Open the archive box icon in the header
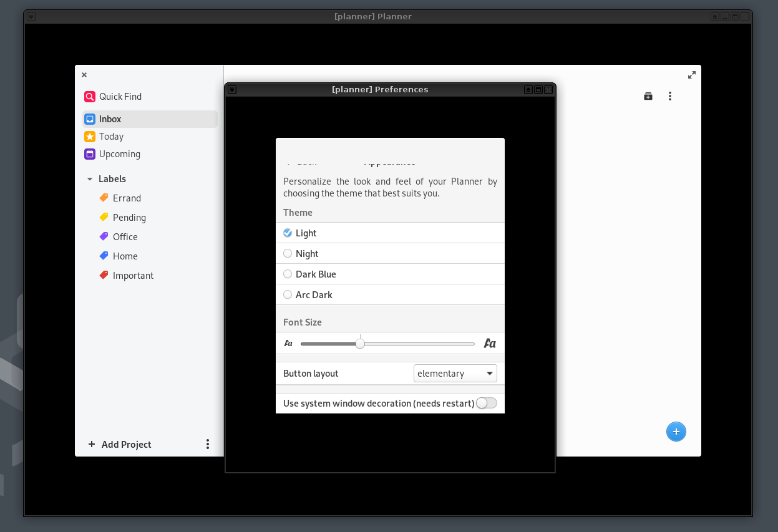This screenshot has height=532, width=778. click(648, 96)
